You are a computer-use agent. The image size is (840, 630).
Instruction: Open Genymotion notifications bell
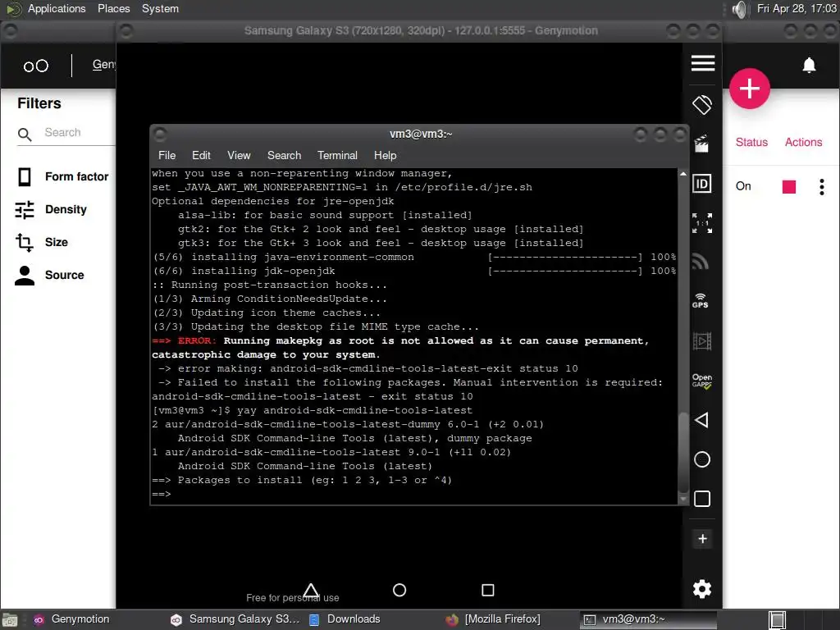809,65
